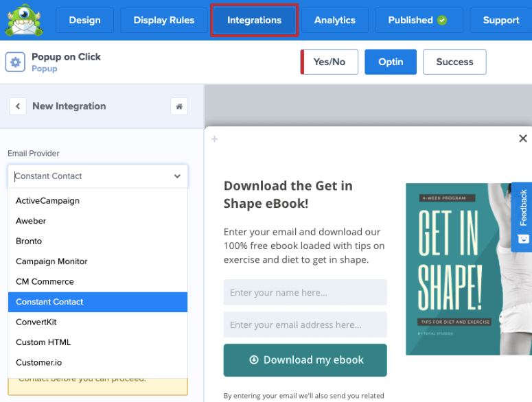This screenshot has width=532, height=402.
Task: Go back with the left chevron button
Action: [18, 106]
